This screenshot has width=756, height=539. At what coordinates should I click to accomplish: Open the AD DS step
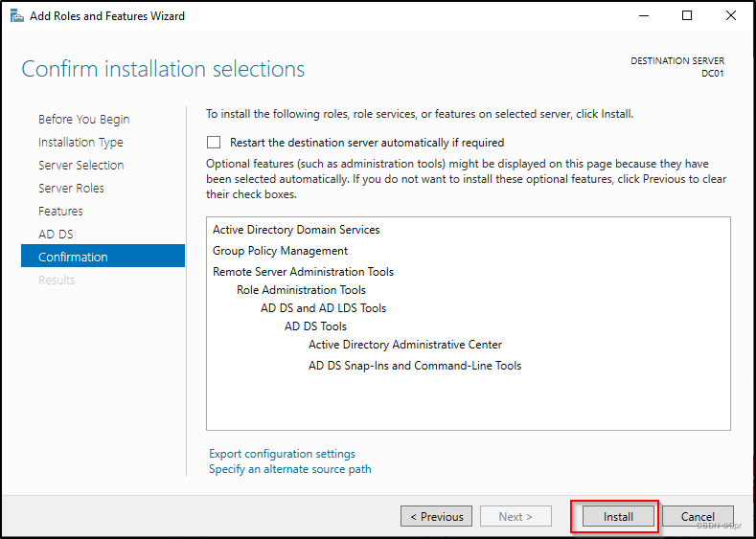coord(56,235)
